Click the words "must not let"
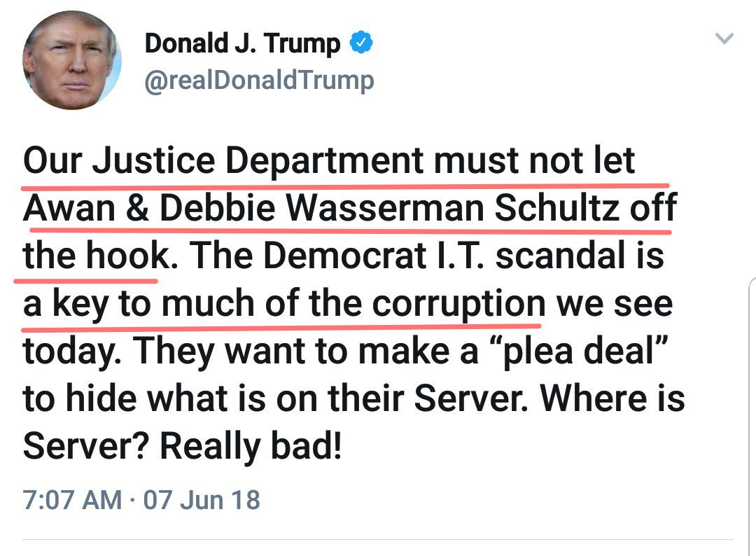The height and width of the screenshot is (556, 756). pyautogui.click(x=534, y=161)
